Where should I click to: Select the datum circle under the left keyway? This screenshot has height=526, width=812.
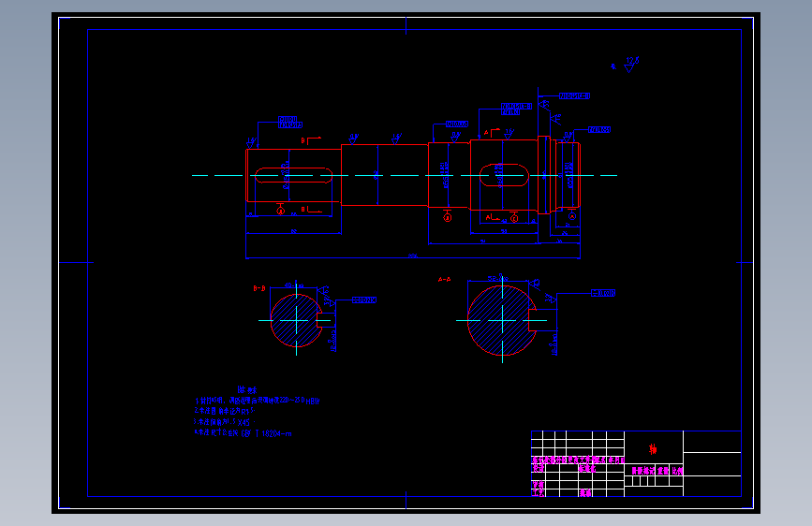coord(281,211)
